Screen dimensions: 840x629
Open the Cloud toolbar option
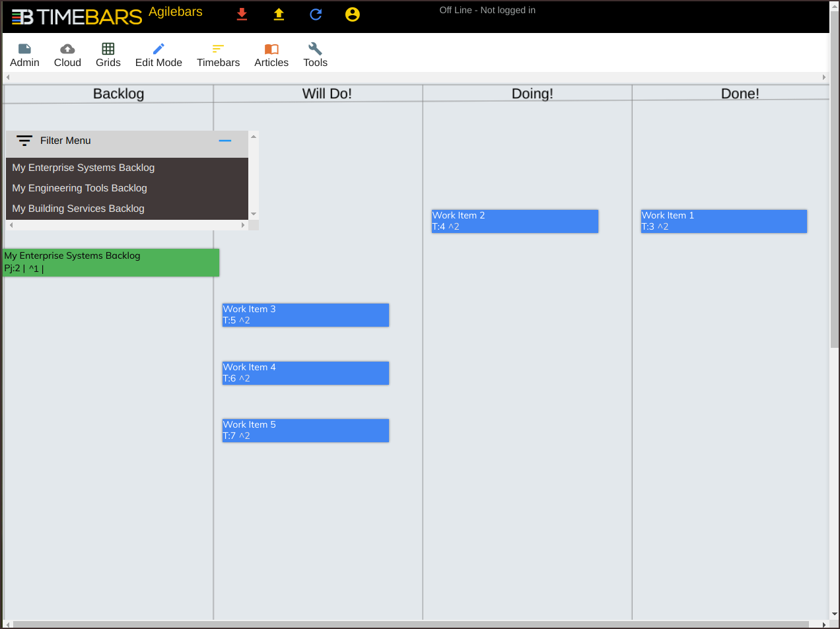(x=67, y=55)
